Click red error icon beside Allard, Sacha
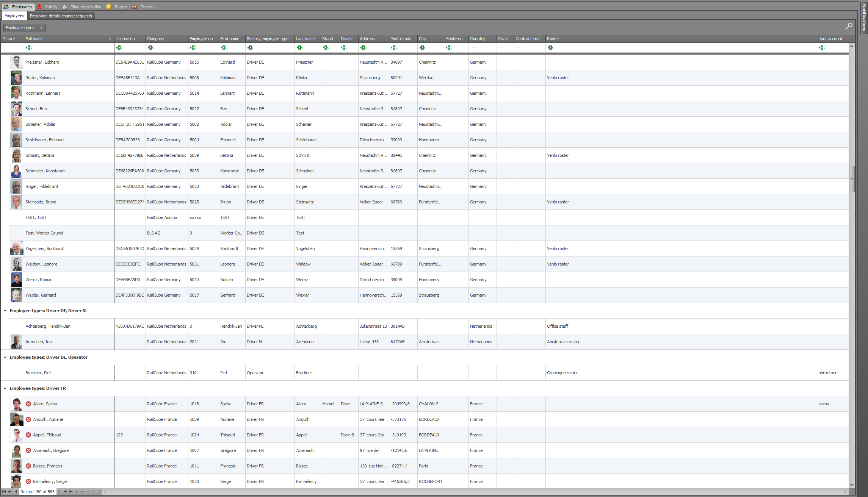Image resolution: width=868 pixels, height=497 pixels. 28,404
